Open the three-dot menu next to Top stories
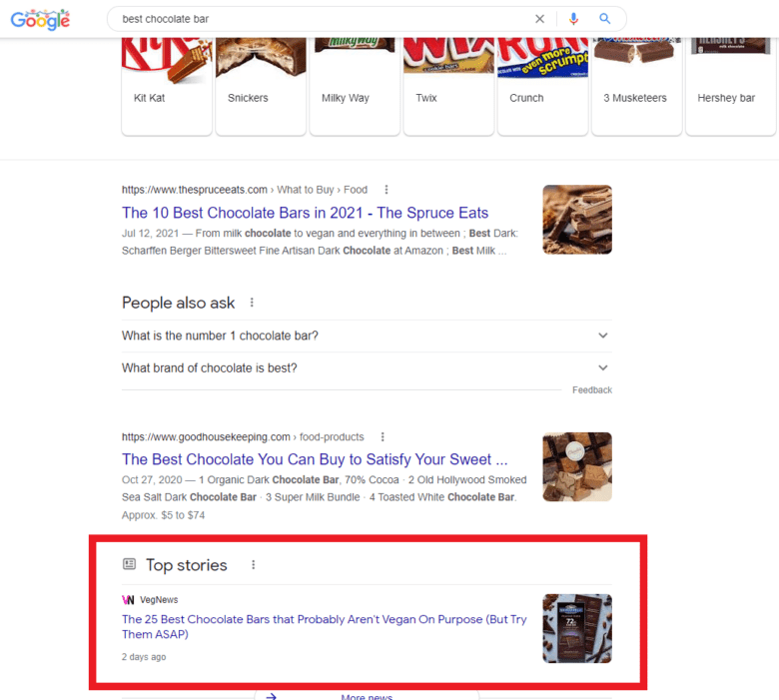 point(254,565)
